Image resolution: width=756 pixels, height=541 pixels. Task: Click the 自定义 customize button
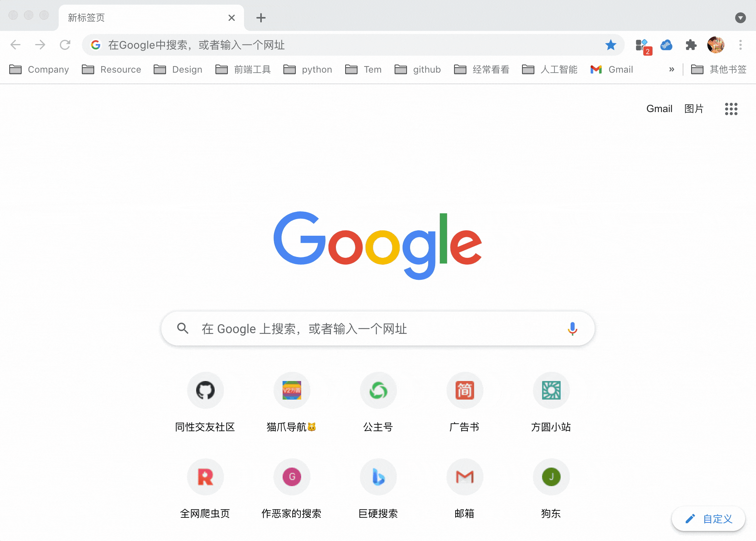click(709, 519)
